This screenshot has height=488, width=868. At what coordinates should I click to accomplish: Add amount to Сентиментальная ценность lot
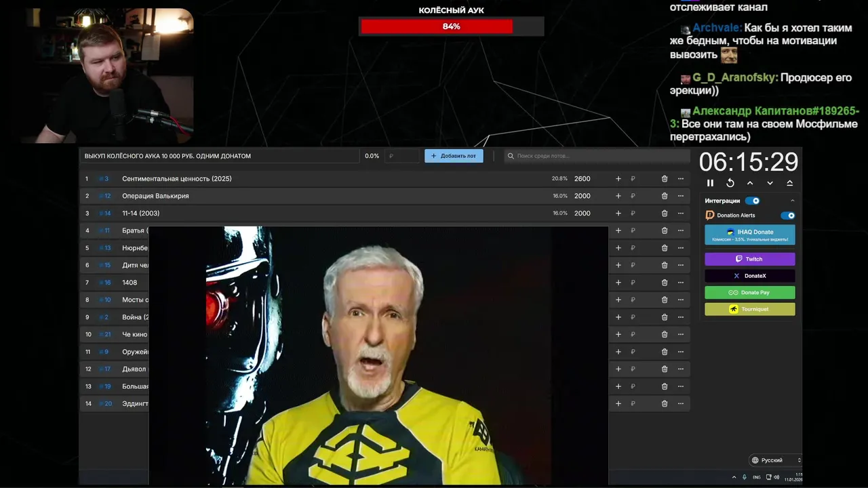coord(618,179)
